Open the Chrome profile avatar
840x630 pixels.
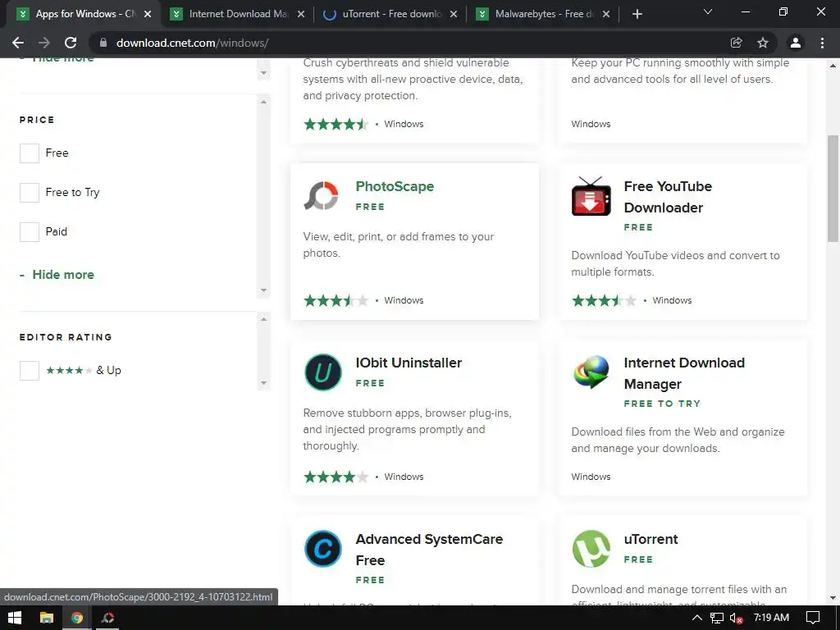pos(796,43)
